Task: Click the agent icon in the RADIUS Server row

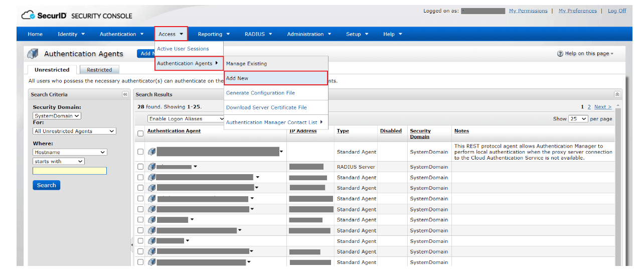Action: (152, 167)
